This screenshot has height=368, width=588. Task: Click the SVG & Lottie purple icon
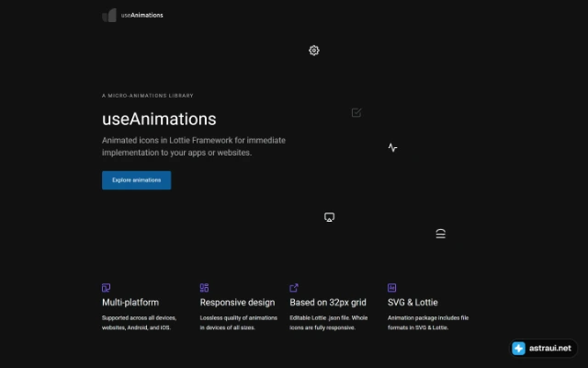pyautogui.click(x=392, y=288)
